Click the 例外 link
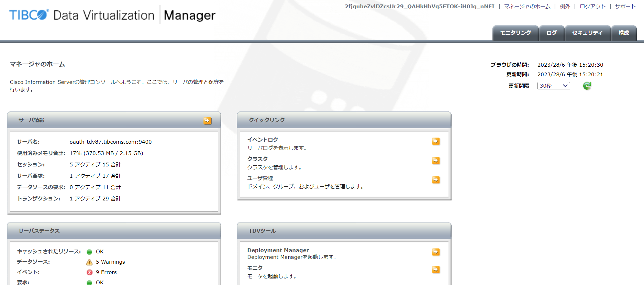This screenshot has width=644, height=285. [565, 7]
